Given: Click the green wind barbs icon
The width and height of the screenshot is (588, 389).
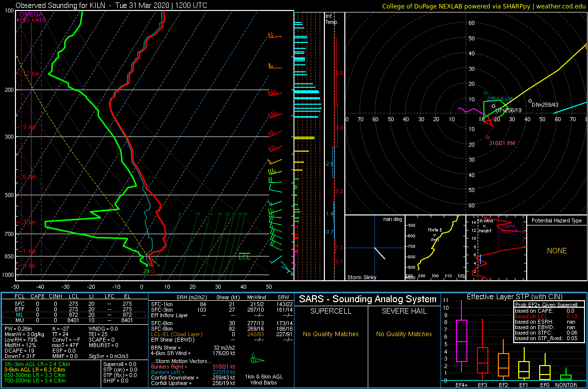Looking at the screenshot, I should click(258, 358).
